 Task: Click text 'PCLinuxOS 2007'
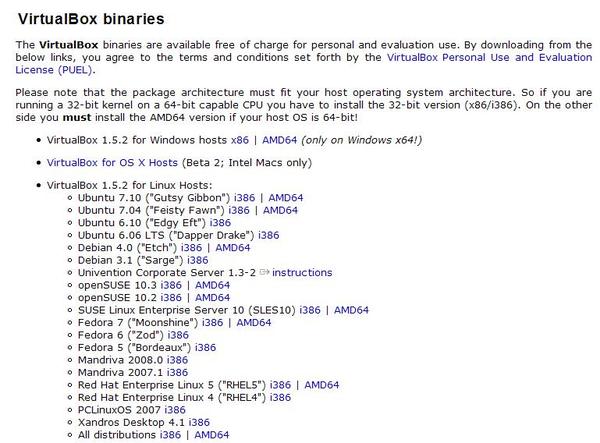[119, 410]
